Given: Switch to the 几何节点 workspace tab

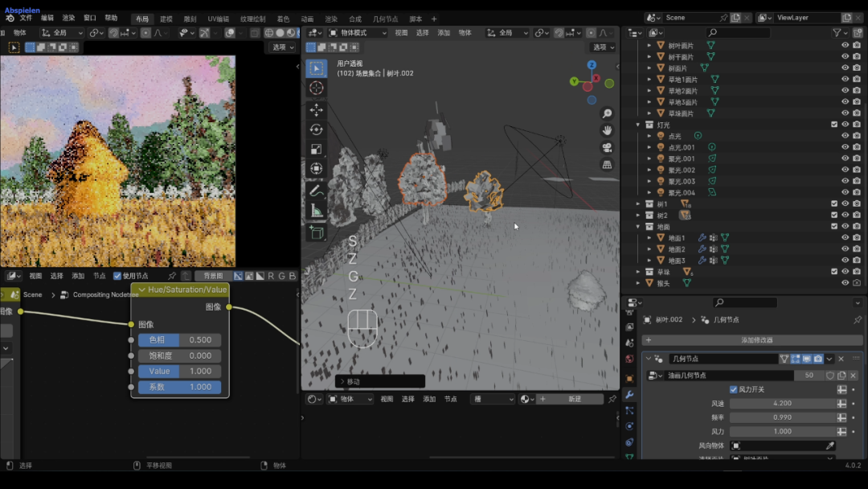Looking at the screenshot, I should 385,19.
